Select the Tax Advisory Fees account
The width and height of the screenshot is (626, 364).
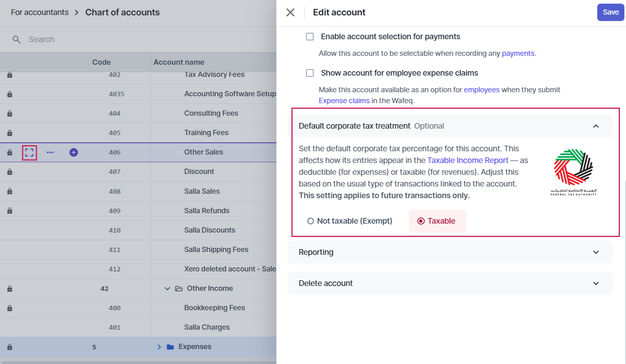click(214, 74)
